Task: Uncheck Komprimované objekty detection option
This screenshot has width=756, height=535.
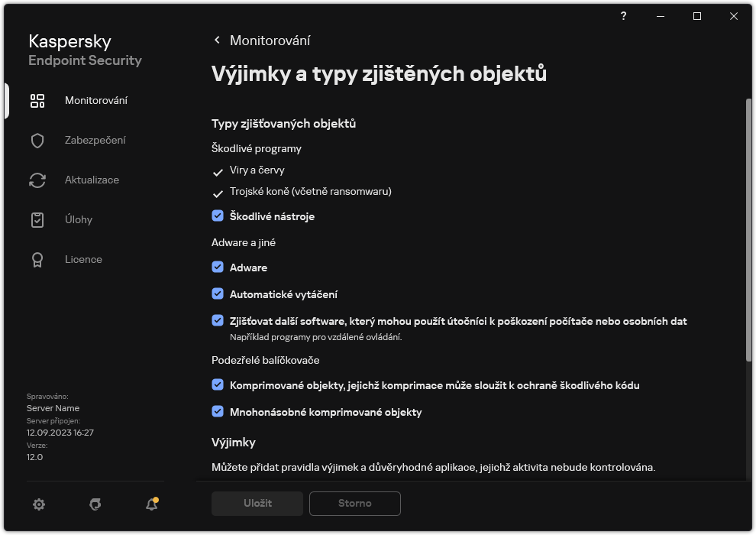Action: [217, 386]
